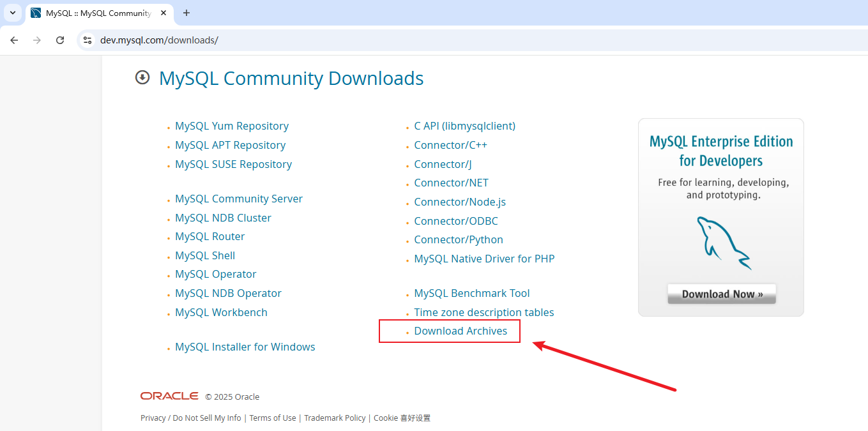Screen dimensions: 868x431
Task: Open MySQL SUSE Repository link
Action: pyautogui.click(x=234, y=165)
